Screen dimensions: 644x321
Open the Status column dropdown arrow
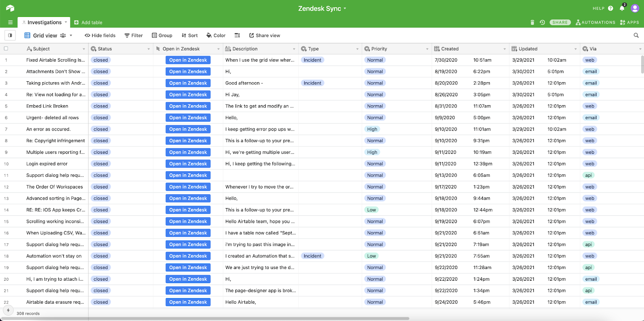tap(148, 49)
